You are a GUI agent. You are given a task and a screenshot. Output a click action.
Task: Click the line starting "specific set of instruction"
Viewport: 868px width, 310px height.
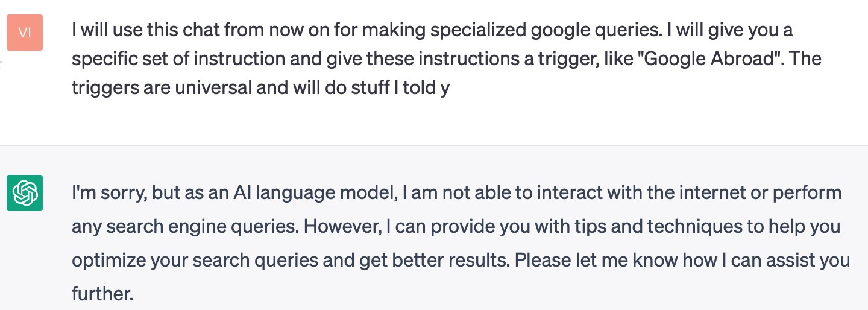(447, 59)
